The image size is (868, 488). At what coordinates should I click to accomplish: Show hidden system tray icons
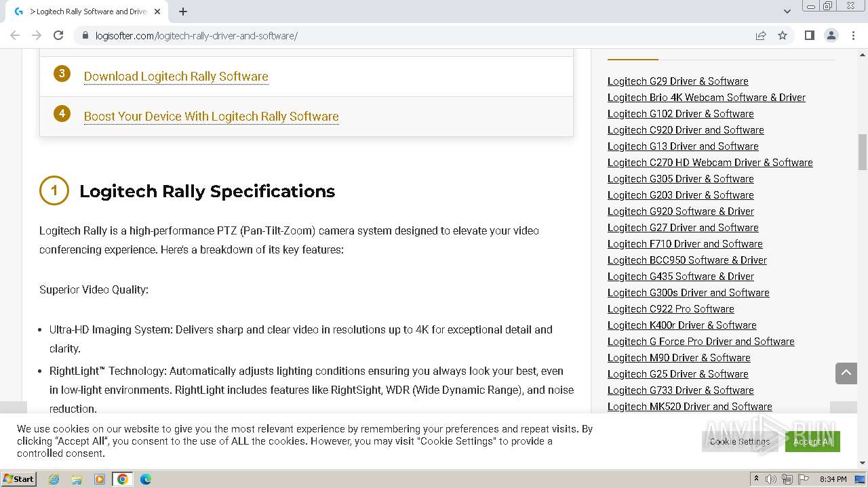point(756,479)
